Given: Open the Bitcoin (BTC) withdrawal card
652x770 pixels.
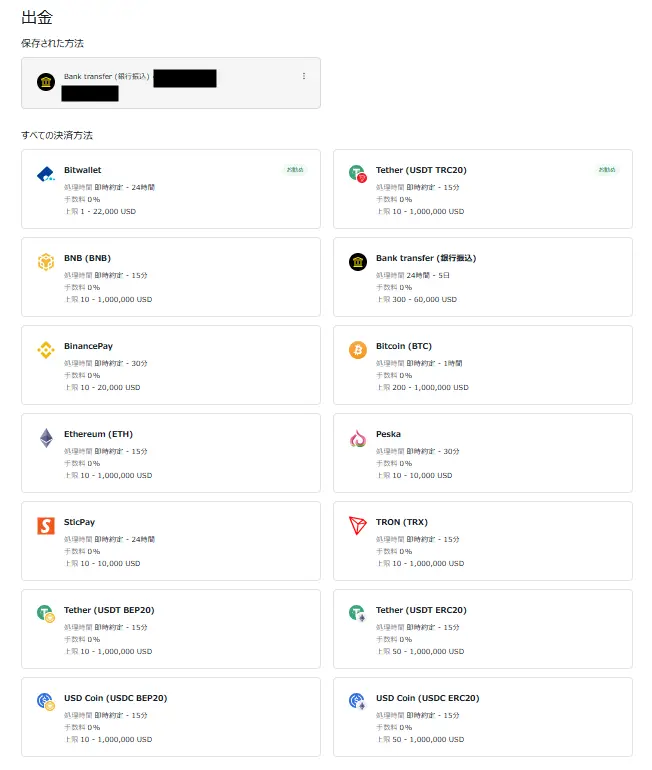Looking at the screenshot, I should point(483,365).
